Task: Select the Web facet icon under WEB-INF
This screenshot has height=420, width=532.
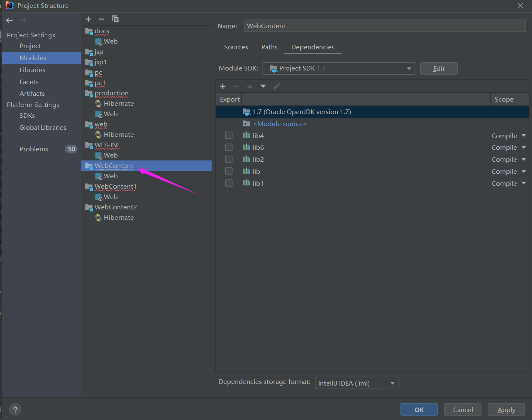Action: click(99, 155)
